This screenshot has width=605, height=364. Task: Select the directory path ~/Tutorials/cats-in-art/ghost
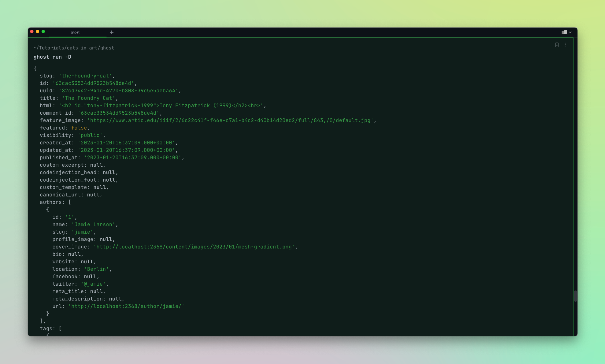[74, 48]
